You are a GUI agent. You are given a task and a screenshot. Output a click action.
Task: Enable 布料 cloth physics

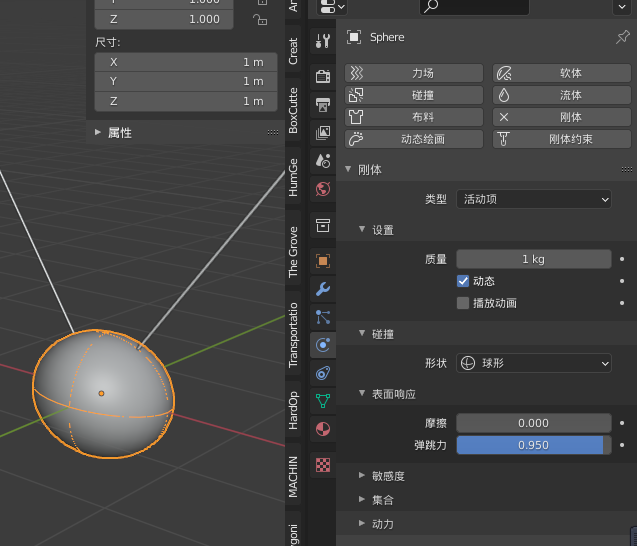(x=414, y=117)
